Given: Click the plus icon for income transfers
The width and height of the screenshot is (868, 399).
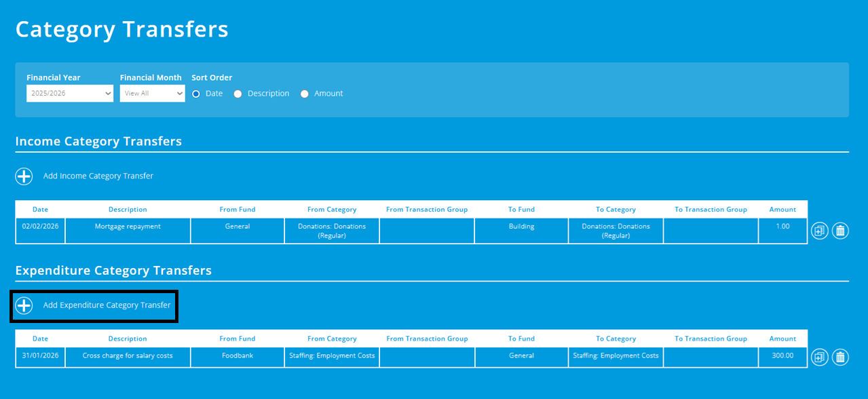Looking at the screenshot, I should [24, 176].
